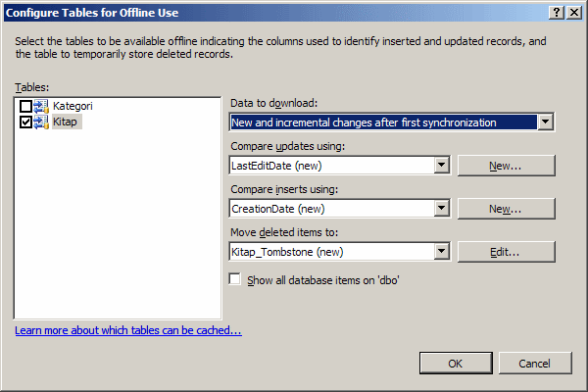
Task: Select the Kategori table name in list
Action: click(73, 106)
